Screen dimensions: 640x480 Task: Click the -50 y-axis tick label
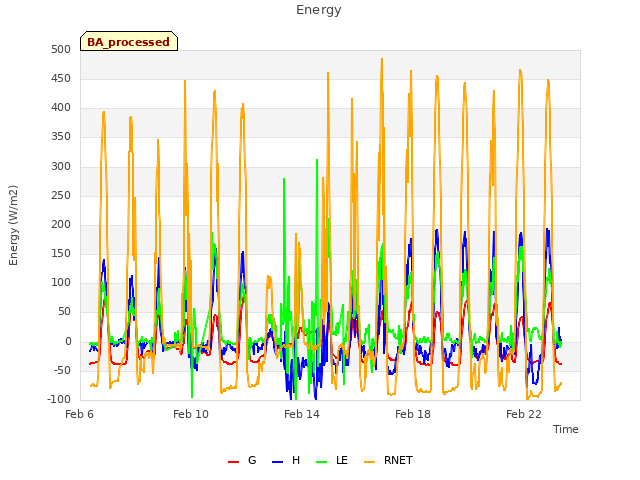(61, 371)
